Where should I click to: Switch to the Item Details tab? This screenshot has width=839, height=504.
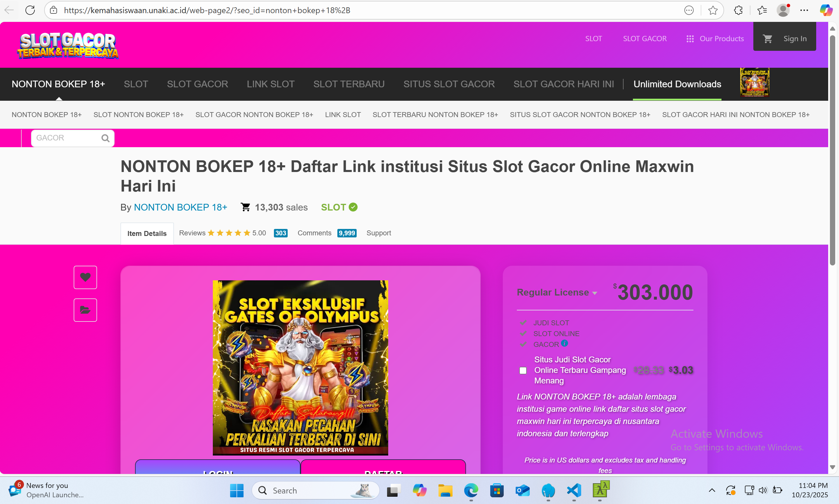[146, 233]
